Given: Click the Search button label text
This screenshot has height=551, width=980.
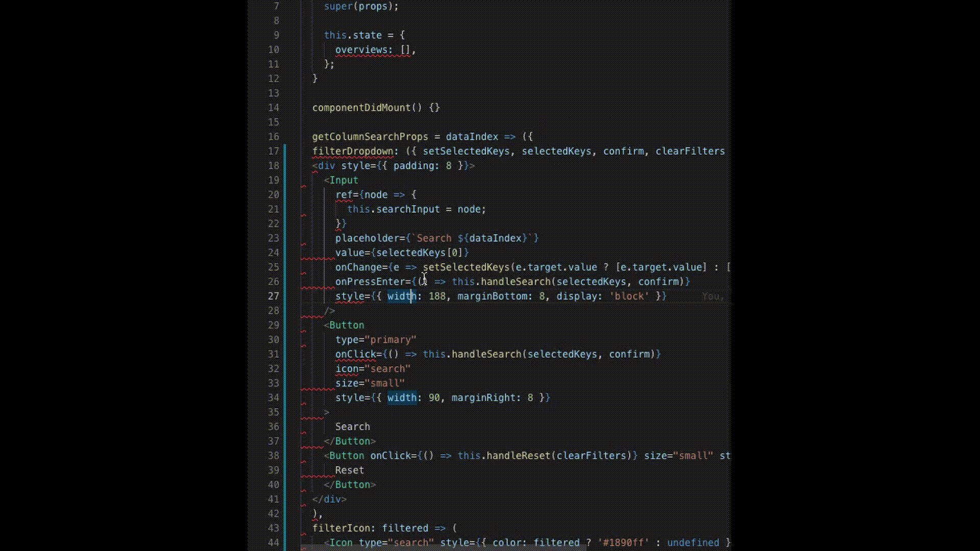Looking at the screenshot, I should coord(352,427).
